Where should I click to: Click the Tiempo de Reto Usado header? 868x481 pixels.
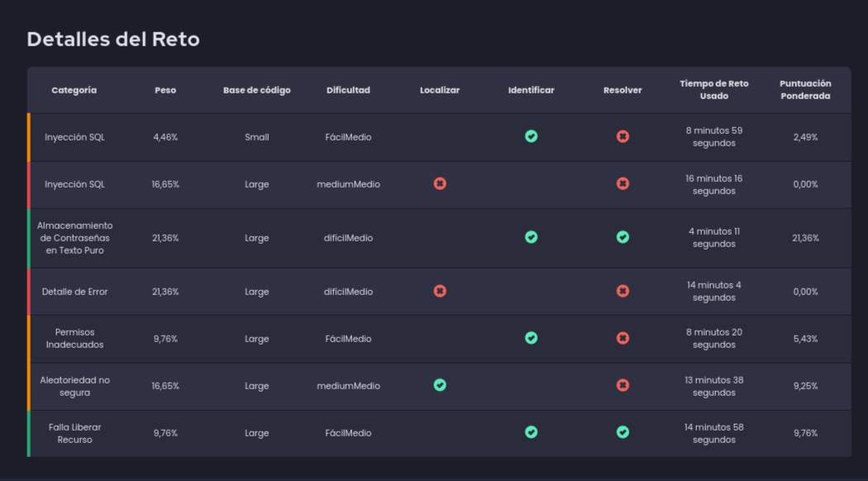point(713,90)
